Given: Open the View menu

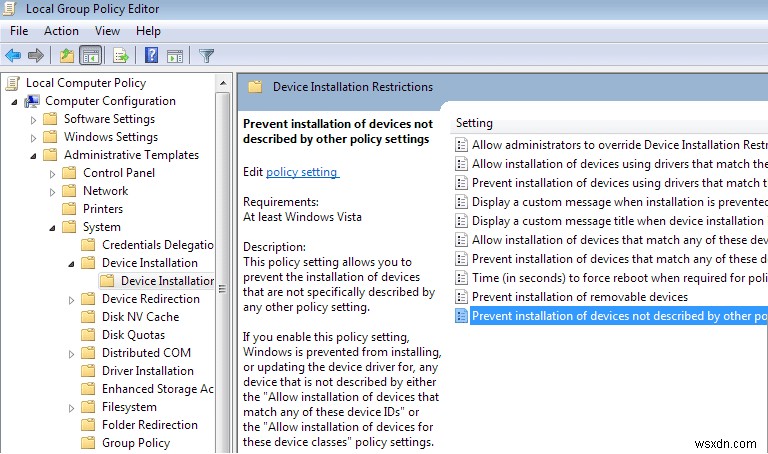Looking at the screenshot, I should pyautogui.click(x=107, y=31).
